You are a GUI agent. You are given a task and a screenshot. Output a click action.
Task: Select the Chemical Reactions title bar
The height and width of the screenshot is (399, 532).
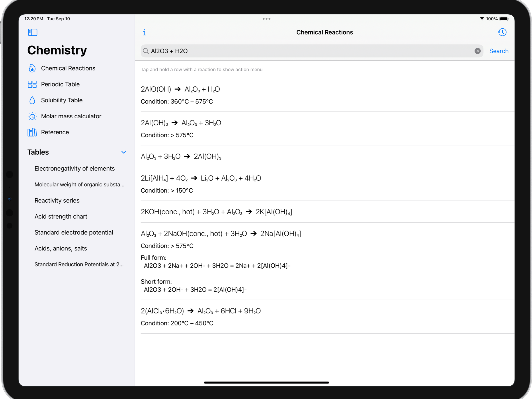325,32
